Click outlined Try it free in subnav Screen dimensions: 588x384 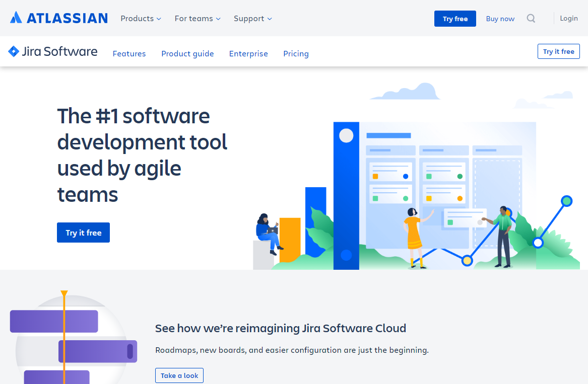[558, 51]
